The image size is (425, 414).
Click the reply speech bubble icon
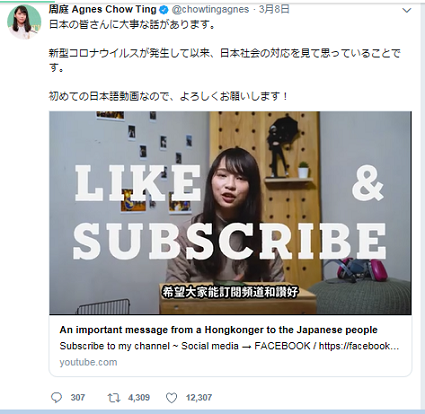click(56, 397)
